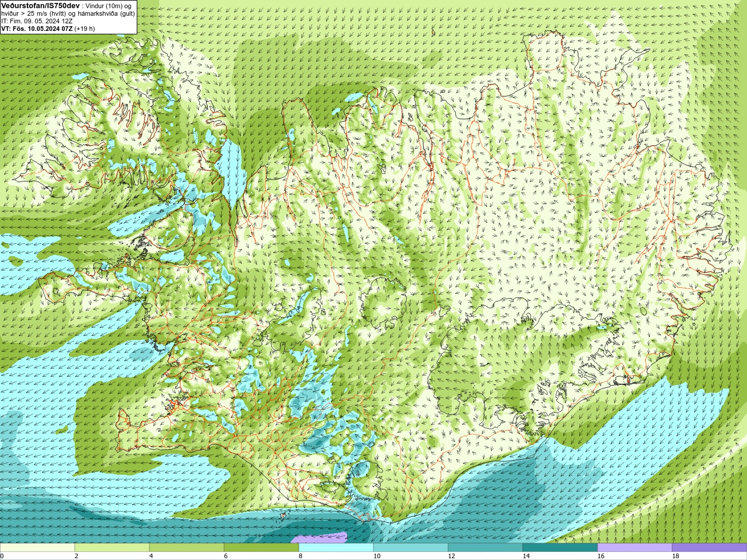Click the legend label "2"

pyautogui.click(x=76, y=556)
